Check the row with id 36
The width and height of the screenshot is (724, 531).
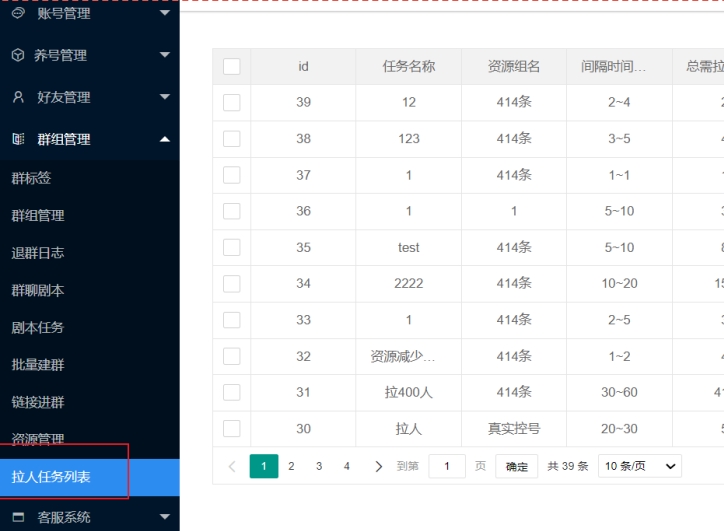click(x=231, y=211)
